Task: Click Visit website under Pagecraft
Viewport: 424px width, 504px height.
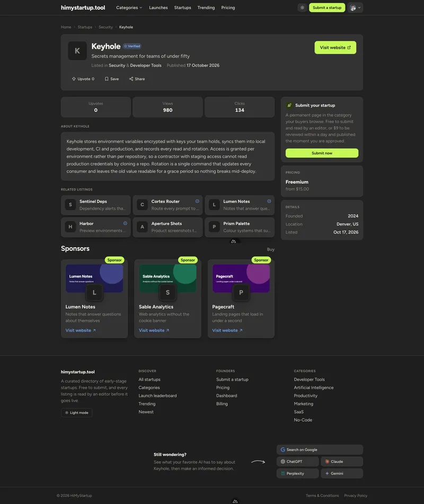Action: click(x=227, y=331)
